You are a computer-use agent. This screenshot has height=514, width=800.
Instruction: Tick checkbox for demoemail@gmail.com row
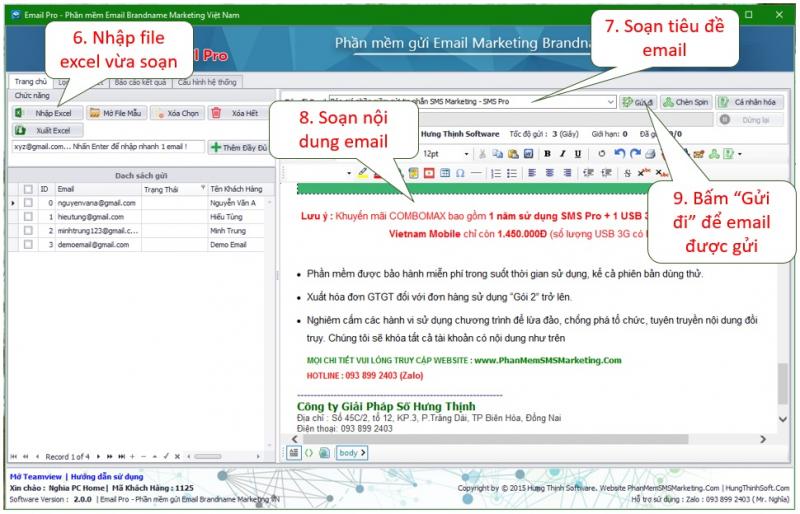[28, 244]
